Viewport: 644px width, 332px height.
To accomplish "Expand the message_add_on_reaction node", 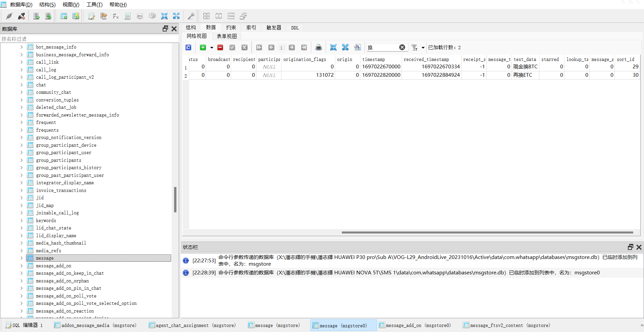I will (x=21, y=311).
